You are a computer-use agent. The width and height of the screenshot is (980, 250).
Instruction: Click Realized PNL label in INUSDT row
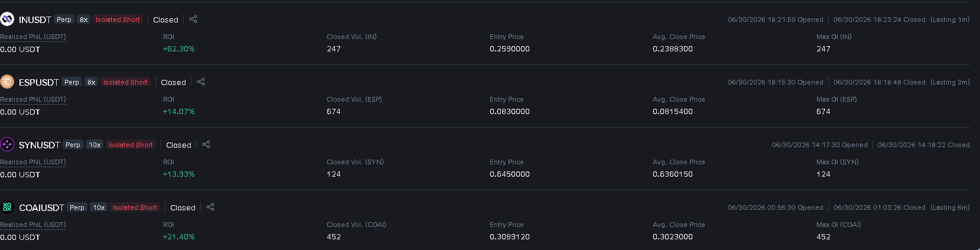click(33, 37)
